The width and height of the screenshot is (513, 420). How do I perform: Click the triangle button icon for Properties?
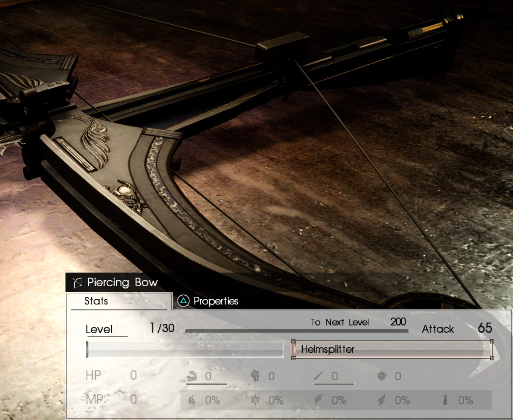coord(183,301)
